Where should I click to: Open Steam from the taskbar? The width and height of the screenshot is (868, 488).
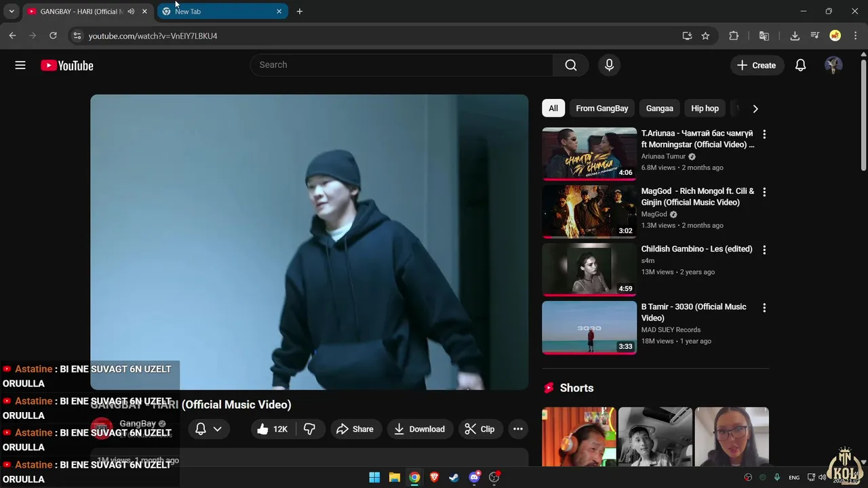[x=454, y=477]
